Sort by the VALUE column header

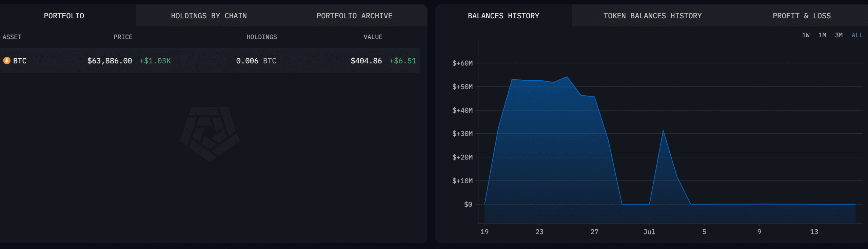point(373,37)
